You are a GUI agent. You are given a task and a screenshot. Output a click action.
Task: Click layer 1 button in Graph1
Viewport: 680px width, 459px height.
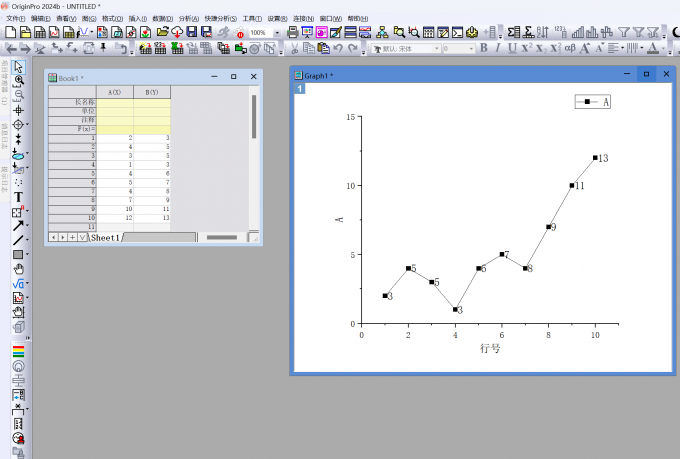[x=300, y=89]
